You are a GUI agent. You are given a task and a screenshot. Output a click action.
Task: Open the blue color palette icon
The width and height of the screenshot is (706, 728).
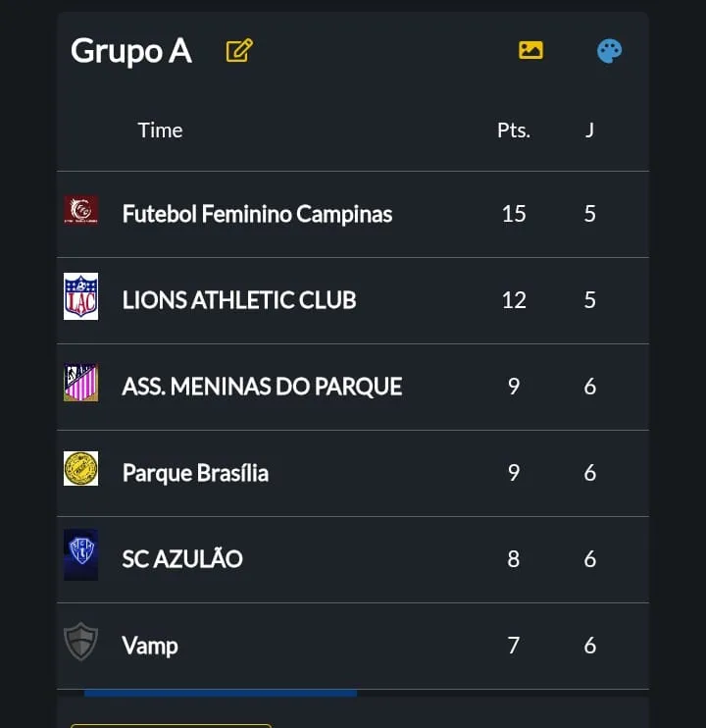tap(609, 51)
